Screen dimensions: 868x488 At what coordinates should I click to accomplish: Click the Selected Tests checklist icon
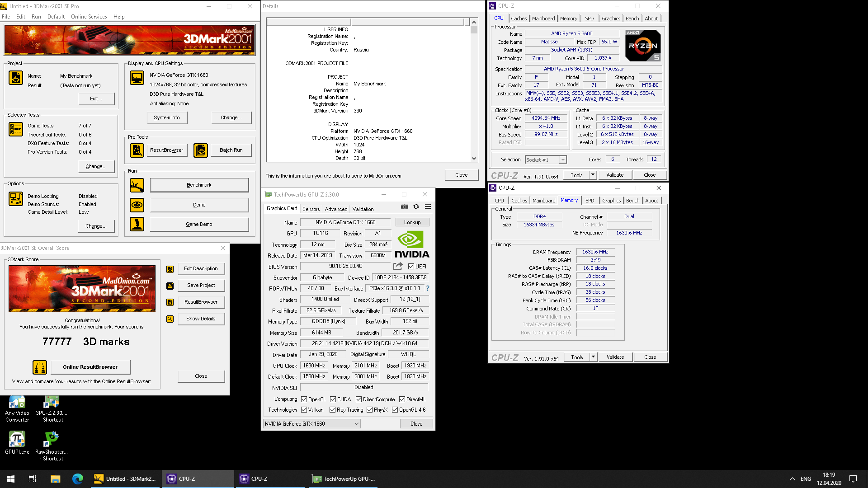[x=16, y=129]
